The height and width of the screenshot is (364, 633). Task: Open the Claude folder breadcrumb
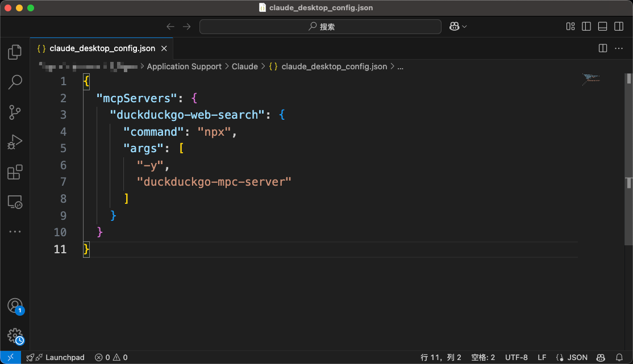[x=245, y=66]
